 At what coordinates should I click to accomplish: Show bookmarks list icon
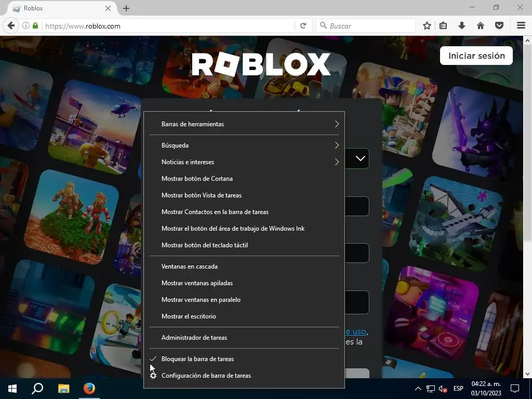point(443,26)
